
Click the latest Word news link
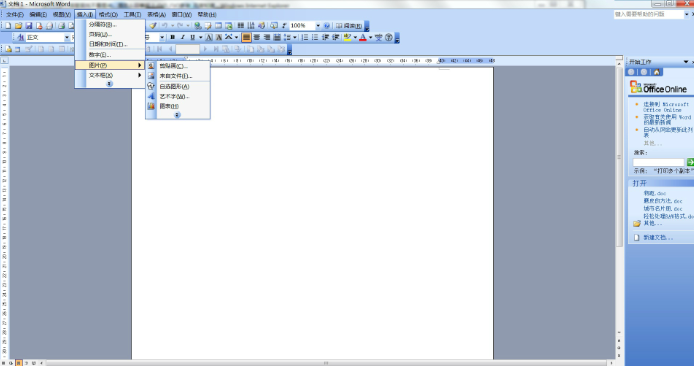667,119
